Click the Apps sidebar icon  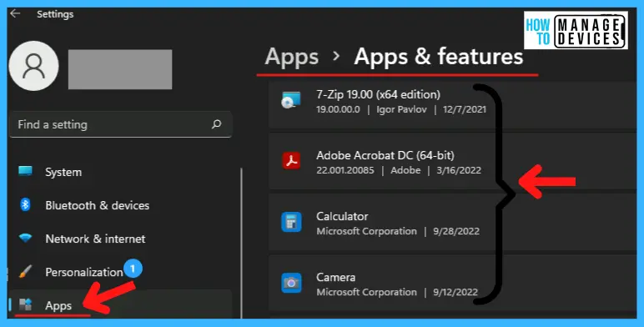pos(26,304)
